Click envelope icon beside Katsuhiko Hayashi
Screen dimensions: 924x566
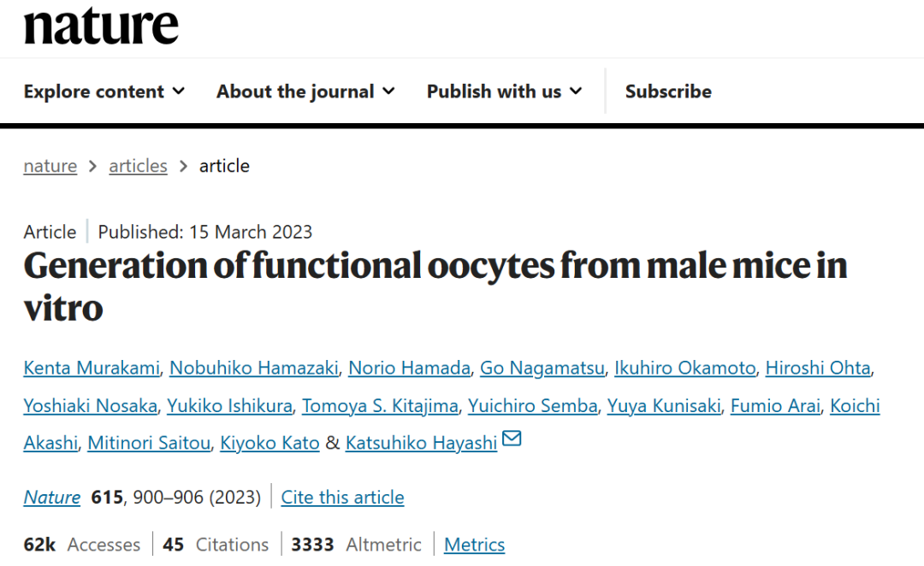click(512, 439)
